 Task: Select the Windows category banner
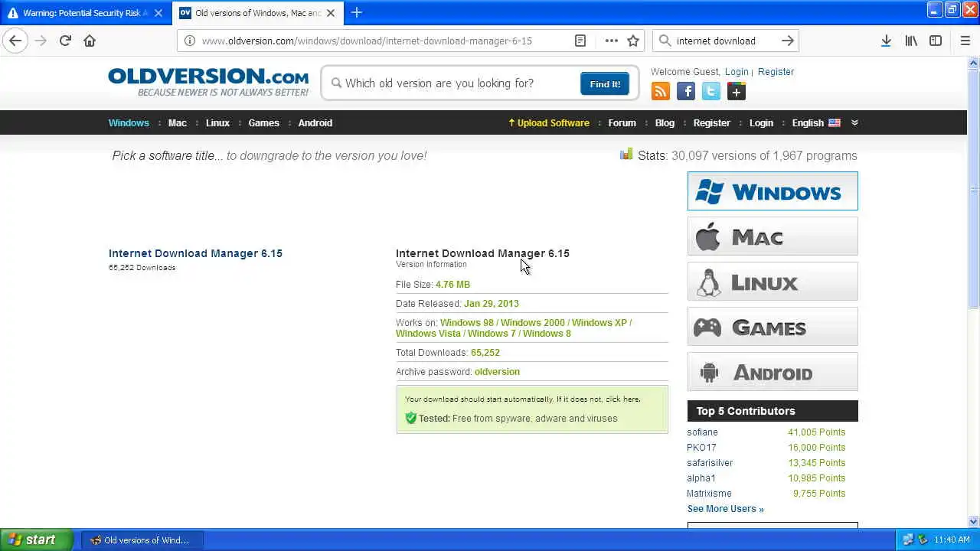coord(773,191)
